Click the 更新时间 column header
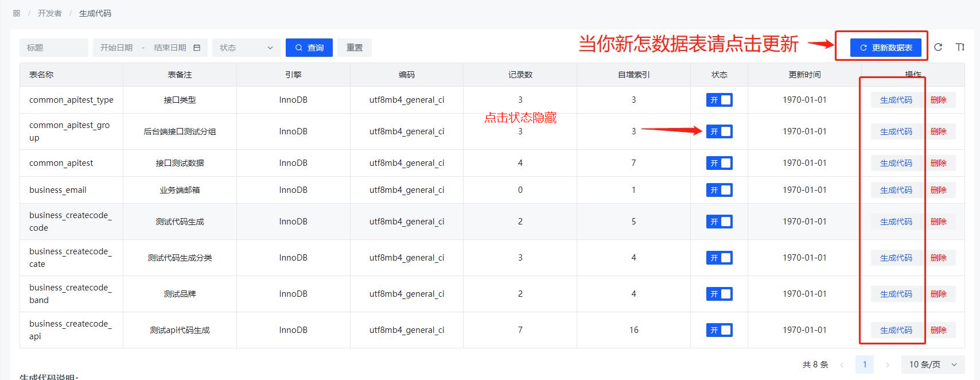The image size is (980, 380). point(804,75)
